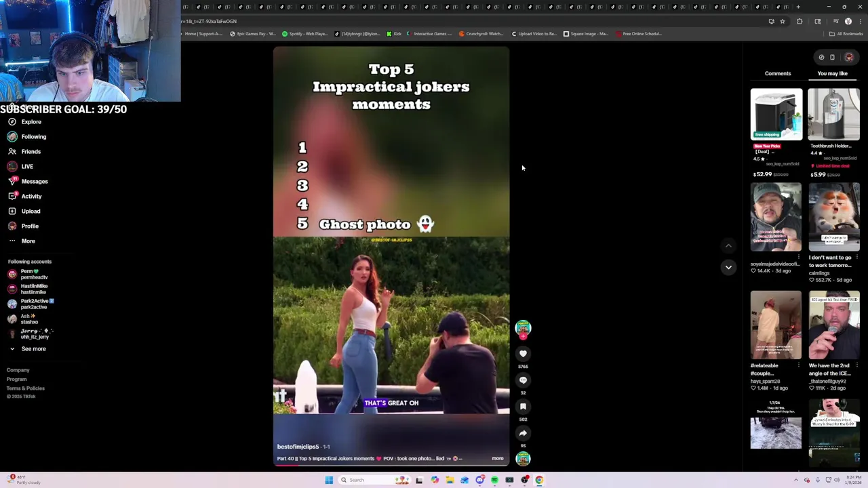Click the compass icon in TikTok top pill

click(x=821, y=58)
